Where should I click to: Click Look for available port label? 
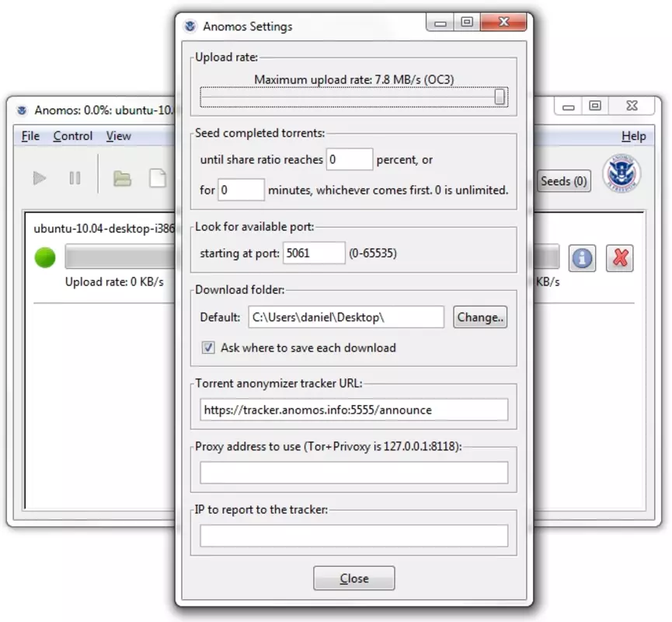click(x=255, y=226)
